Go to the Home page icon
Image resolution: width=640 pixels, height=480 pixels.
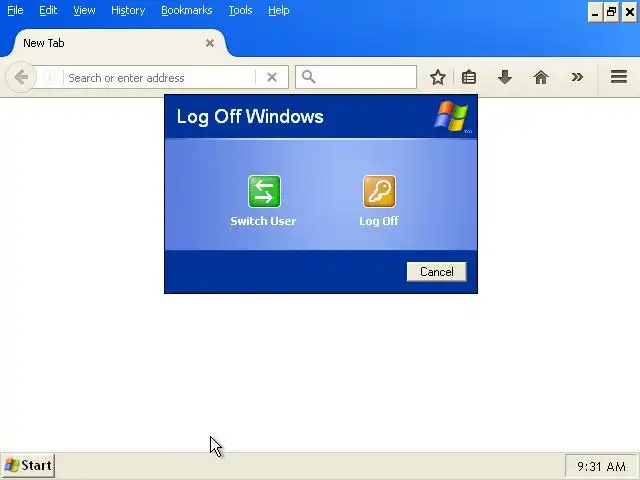click(541, 77)
